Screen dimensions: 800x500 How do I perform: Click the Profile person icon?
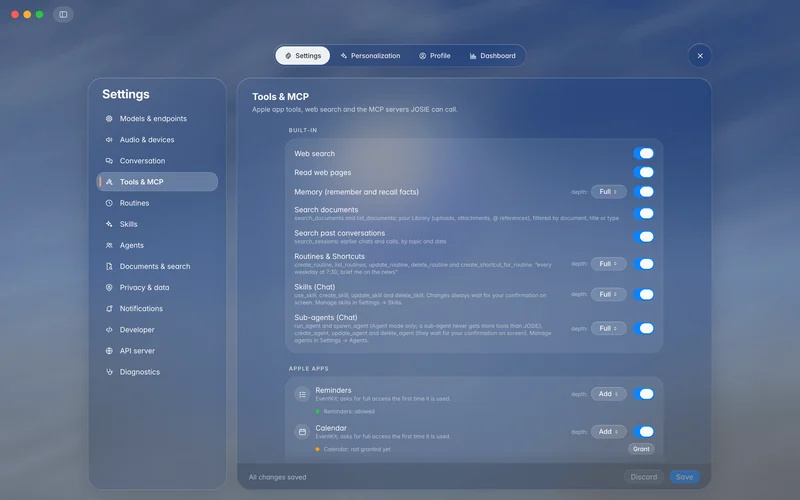tap(422, 56)
